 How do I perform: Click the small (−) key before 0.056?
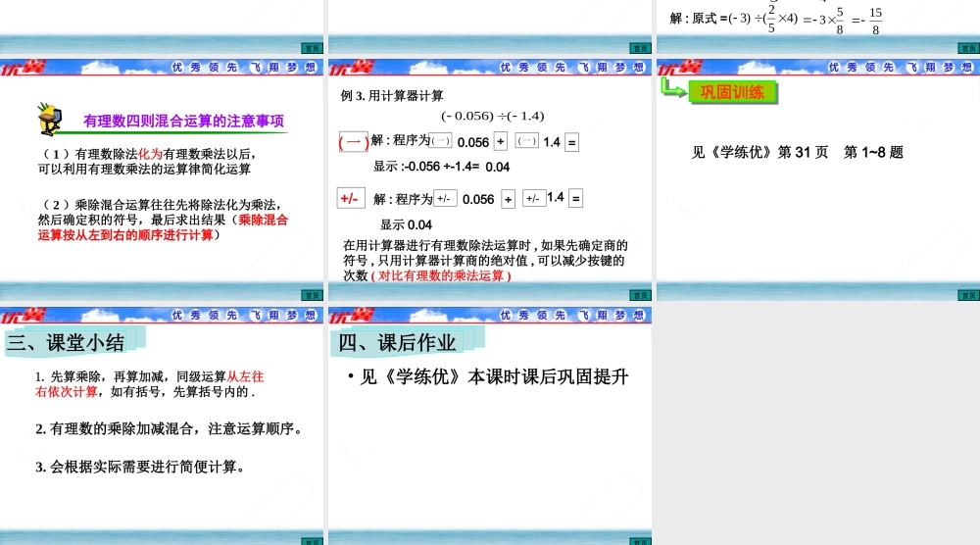[x=441, y=140]
